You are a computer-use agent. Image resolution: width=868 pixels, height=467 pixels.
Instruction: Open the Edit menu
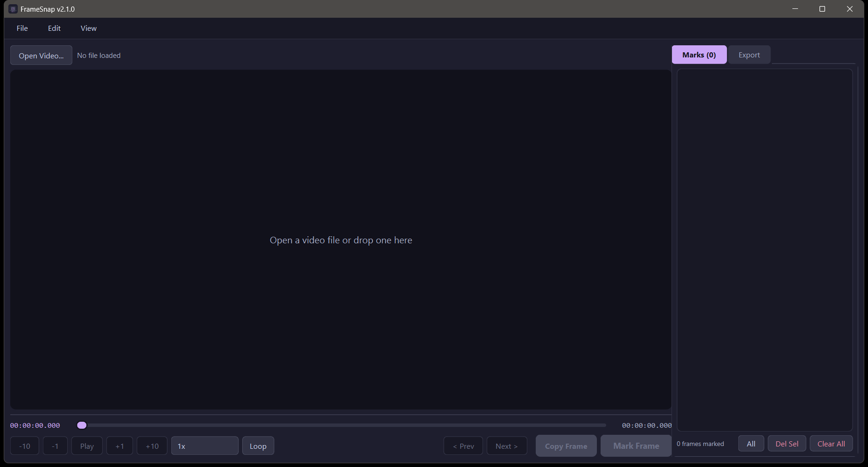54,28
